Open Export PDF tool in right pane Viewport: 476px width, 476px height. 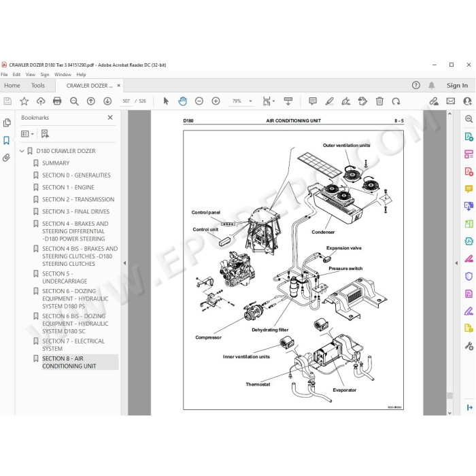469,137
